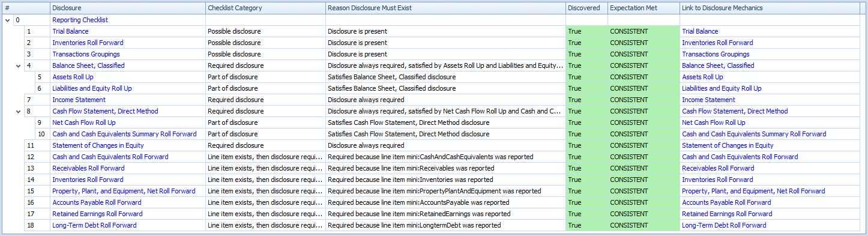Image resolution: width=868 pixels, height=236 pixels.
Task: Follow Transactions Groupings link in Mechanics column
Action: click(716, 54)
